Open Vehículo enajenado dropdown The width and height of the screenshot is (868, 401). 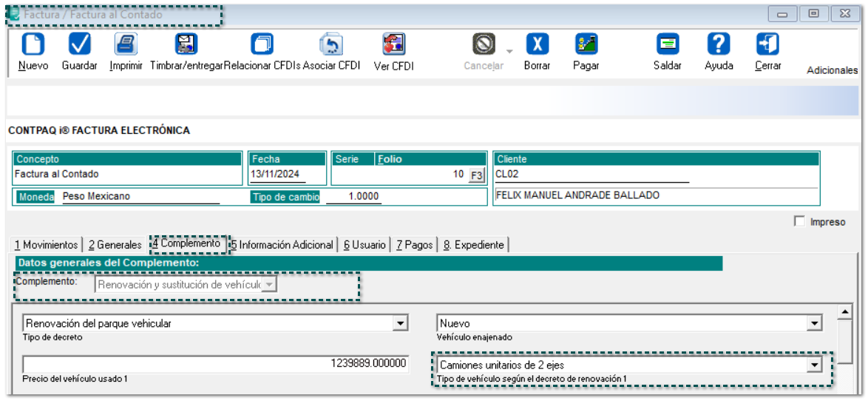[814, 323]
